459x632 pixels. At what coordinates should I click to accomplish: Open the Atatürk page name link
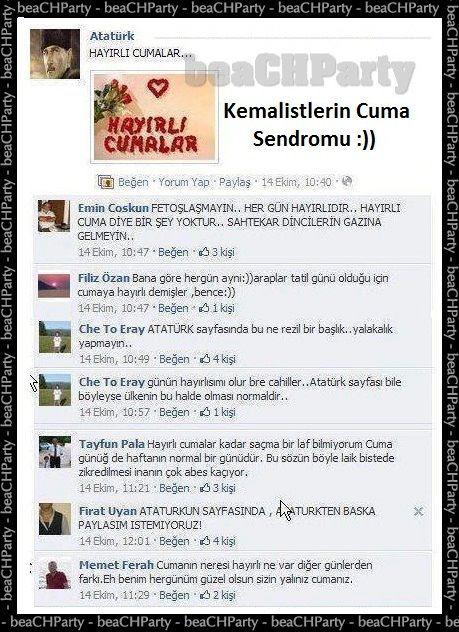(x=112, y=36)
